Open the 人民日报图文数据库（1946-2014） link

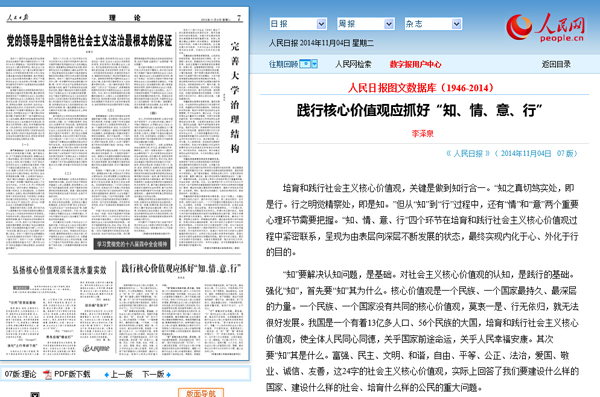click(421, 88)
